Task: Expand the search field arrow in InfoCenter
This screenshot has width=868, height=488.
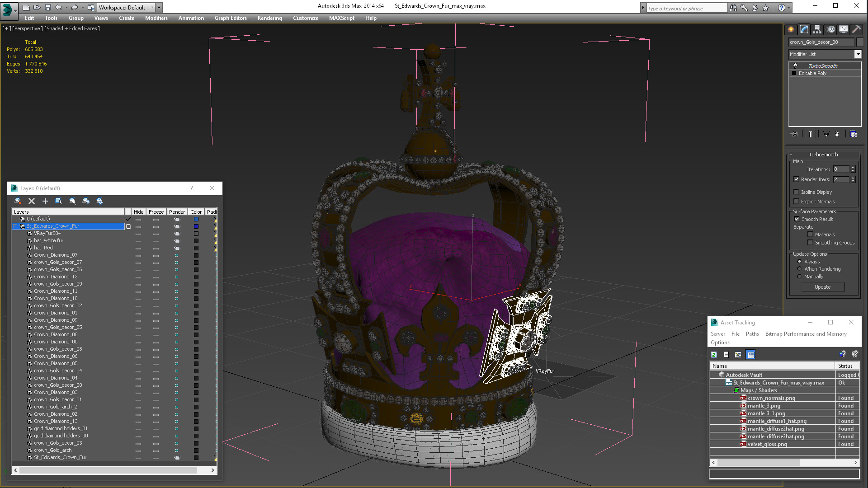Action: [x=643, y=8]
